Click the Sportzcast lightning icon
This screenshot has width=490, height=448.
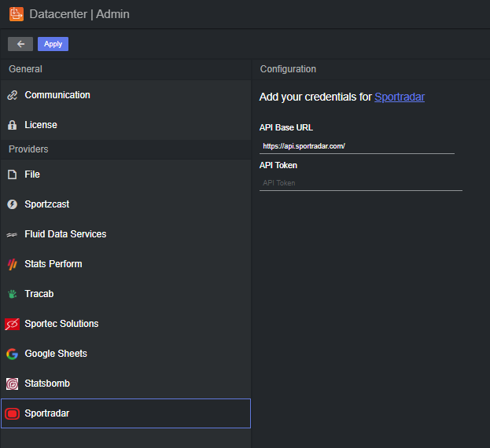(x=12, y=204)
